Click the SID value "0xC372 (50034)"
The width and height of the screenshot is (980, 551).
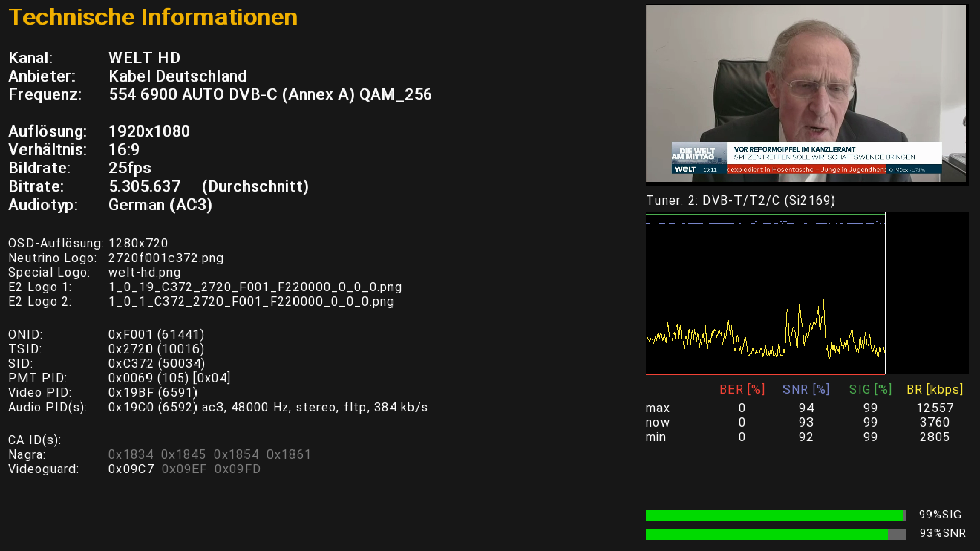(157, 364)
